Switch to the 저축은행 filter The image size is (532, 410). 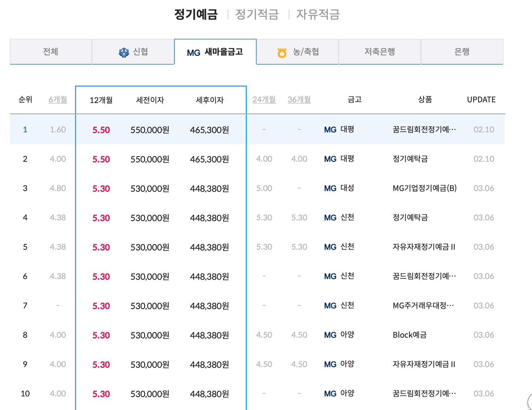(379, 52)
